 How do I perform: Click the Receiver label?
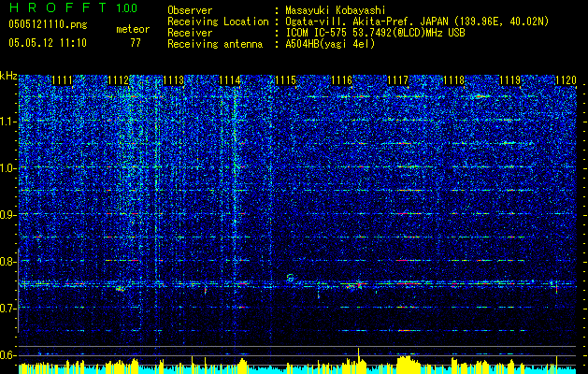(190, 33)
